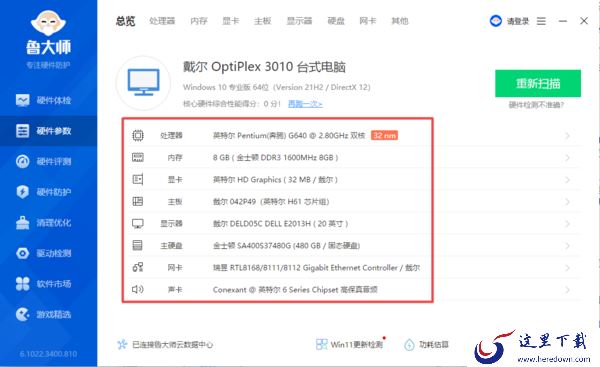Image resolution: width=600 pixels, height=367 pixels.
Task: Click the DELL E2013H monitor text
Action: point(280,223)
